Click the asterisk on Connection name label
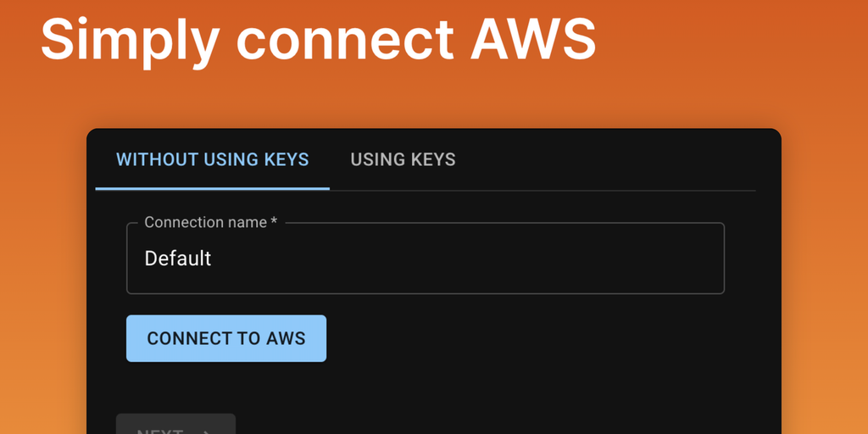 coord(274,220)
